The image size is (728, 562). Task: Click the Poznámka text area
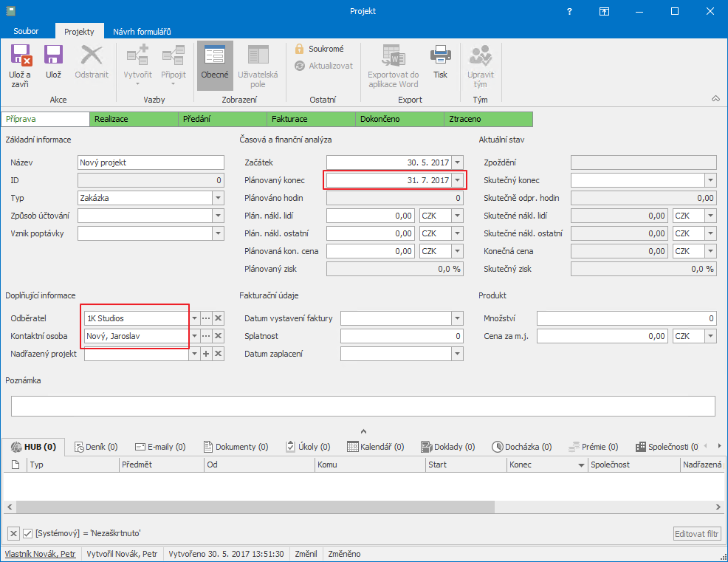coord(363,406)
